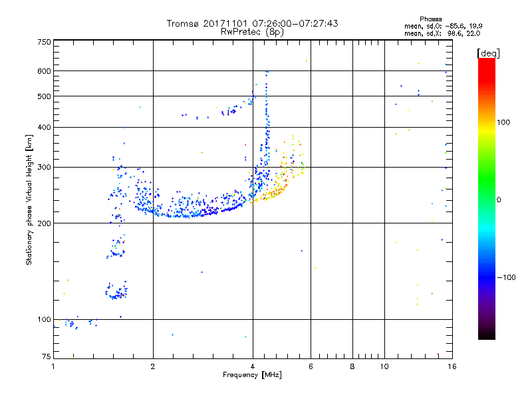Image resolution: width=532 pixels, height=399 pixels.
Task: Click the y-axis tick label '200'
Action: pos(45,223)
